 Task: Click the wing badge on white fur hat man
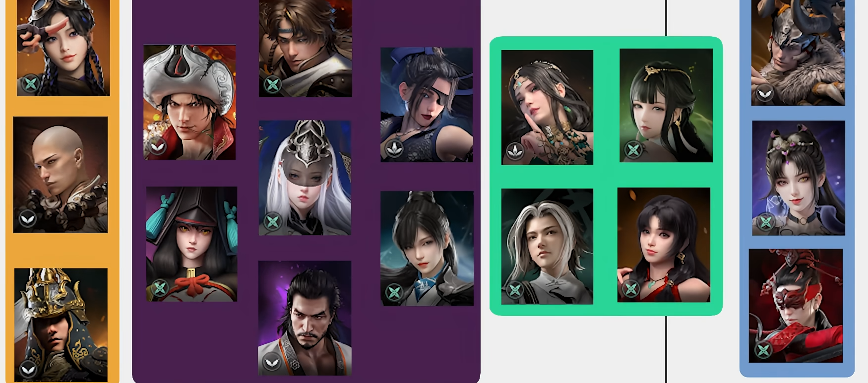[157, 146]
